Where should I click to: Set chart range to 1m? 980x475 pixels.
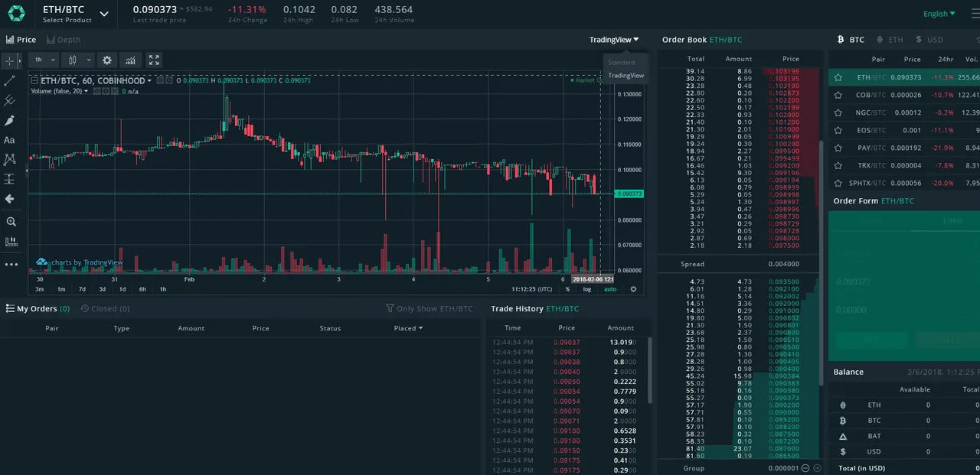point(60,289)
